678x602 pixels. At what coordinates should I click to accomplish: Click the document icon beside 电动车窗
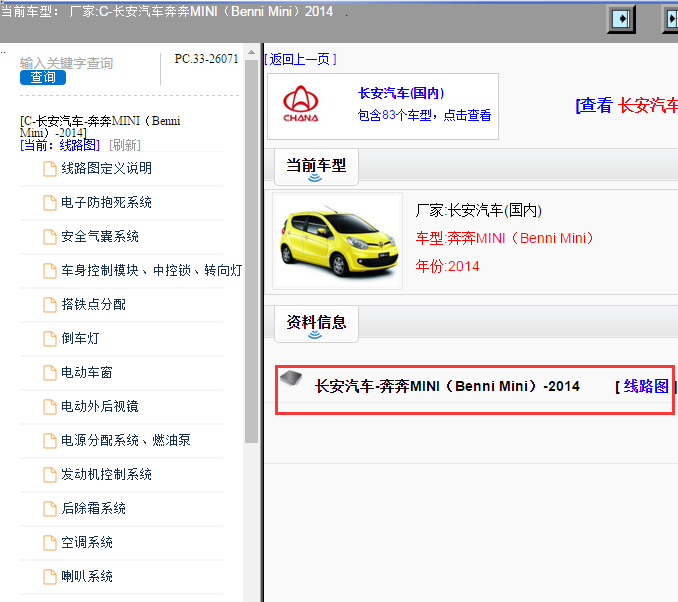click(50, 373)
